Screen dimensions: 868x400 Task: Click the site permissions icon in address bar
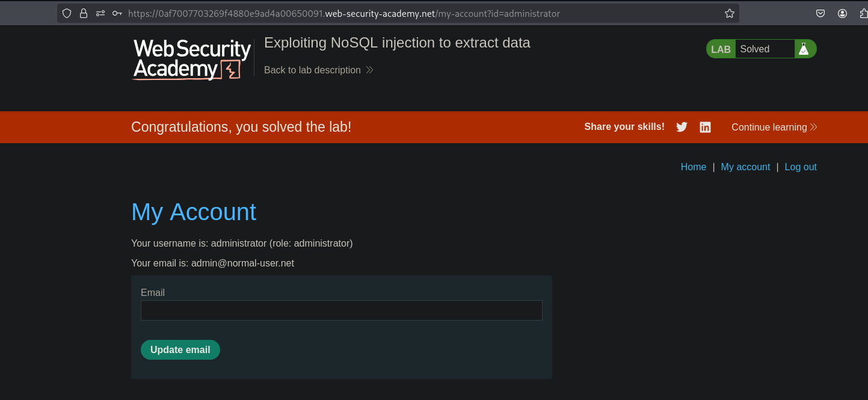coord(100,13)
